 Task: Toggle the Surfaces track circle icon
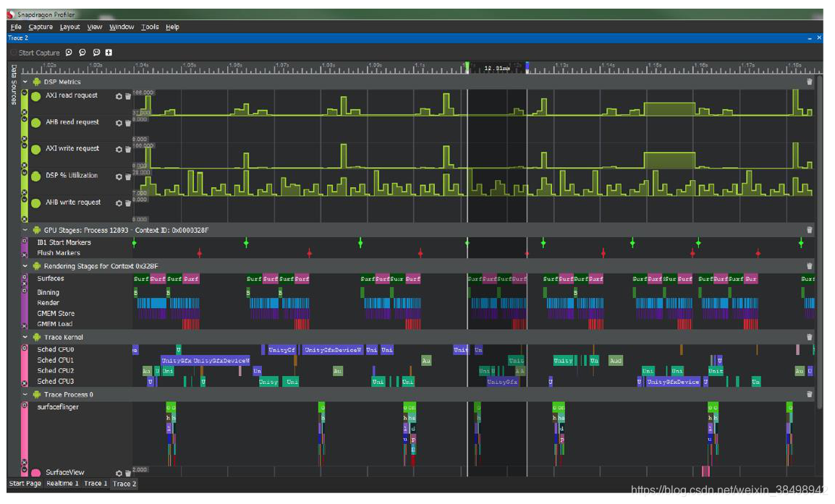[24, 277]
